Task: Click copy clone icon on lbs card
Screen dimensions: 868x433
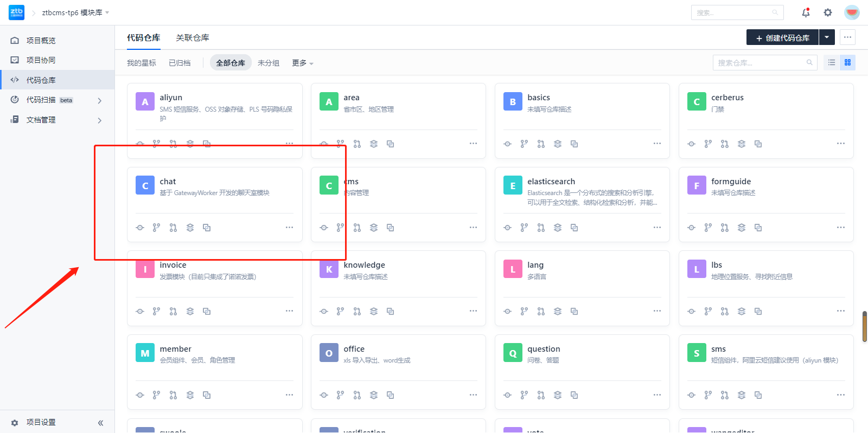Action: click(758, 311)
